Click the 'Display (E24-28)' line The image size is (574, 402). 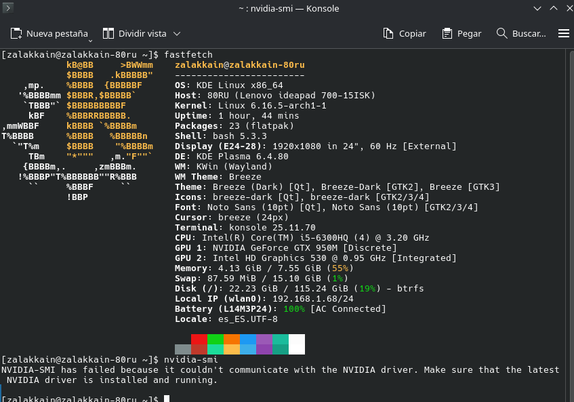(316, 146)
